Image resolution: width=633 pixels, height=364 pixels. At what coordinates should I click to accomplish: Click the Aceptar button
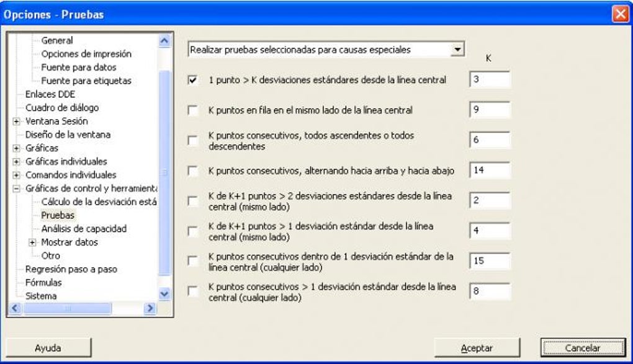pyautogui.click(x=477, y=348)
